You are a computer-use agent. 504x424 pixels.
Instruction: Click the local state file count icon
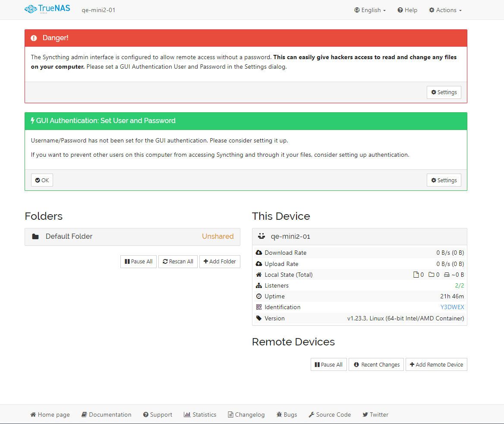[416, 275]
